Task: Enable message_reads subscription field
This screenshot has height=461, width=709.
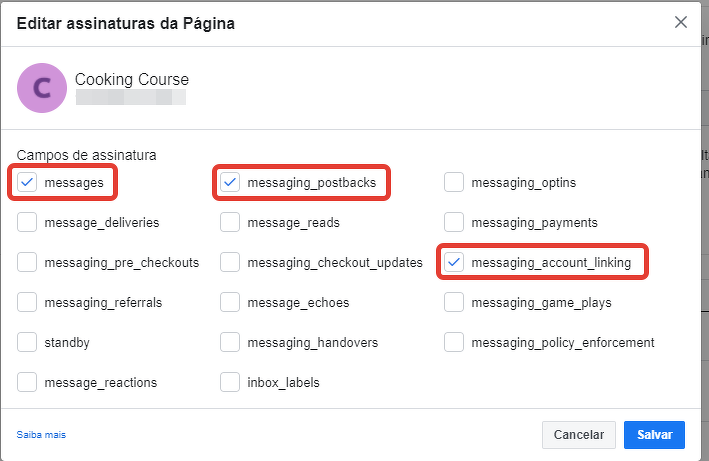Action: 230,222
